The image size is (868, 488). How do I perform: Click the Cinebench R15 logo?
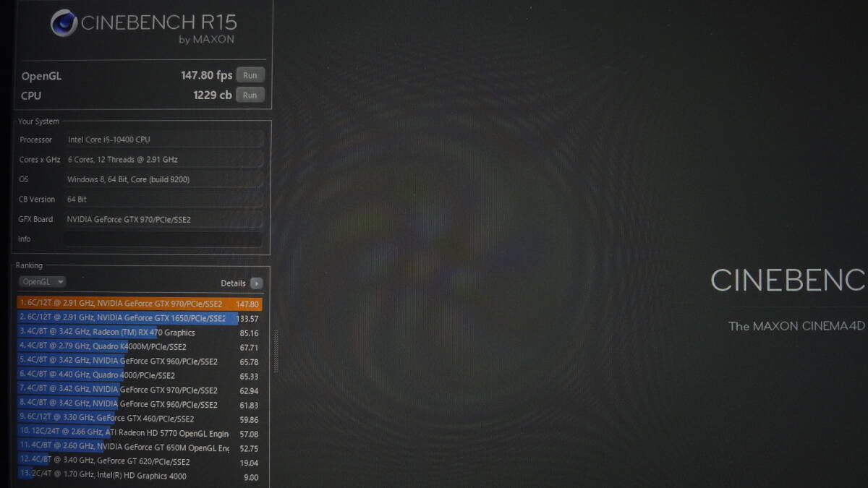[143, 25]
